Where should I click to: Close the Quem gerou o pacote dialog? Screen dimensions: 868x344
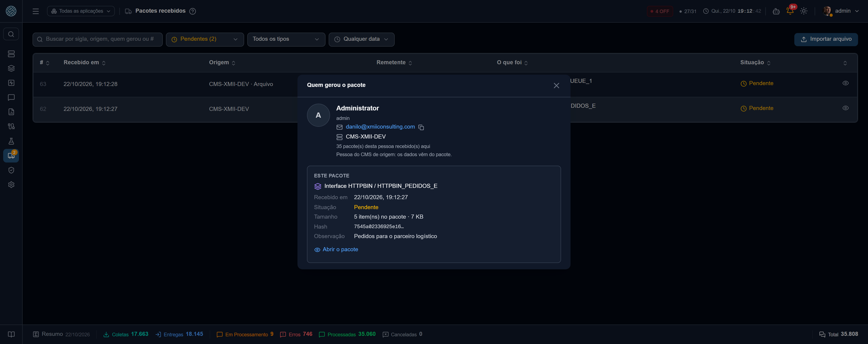click(556, 86)
